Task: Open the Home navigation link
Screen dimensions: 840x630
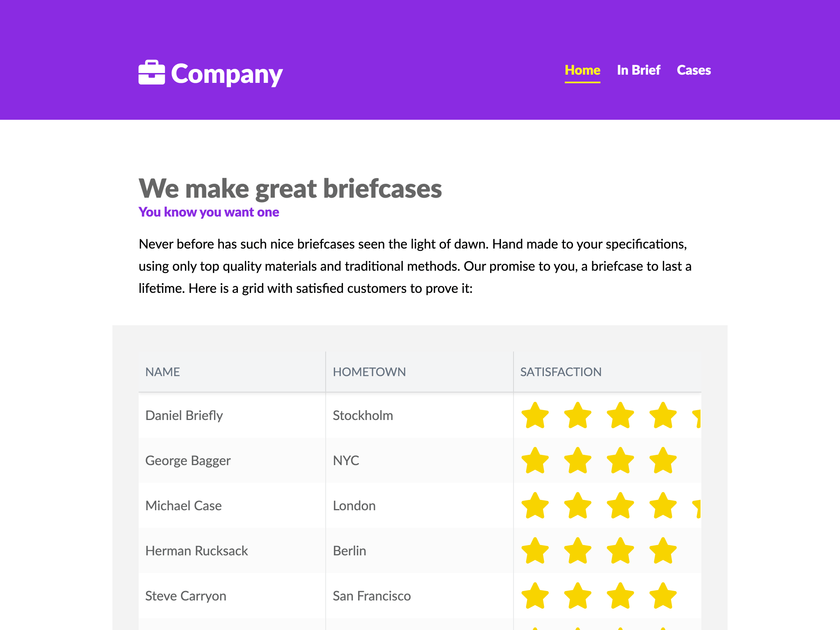Action: [582, 71]
